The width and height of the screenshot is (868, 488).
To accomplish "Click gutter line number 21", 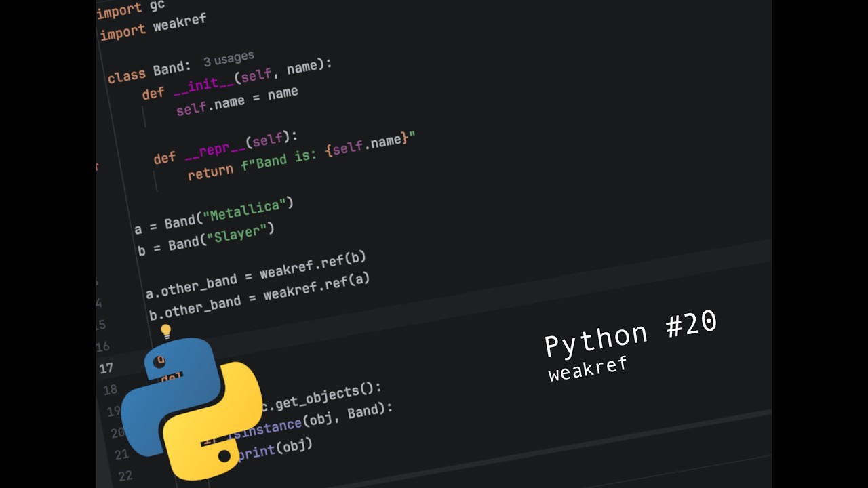I will (x=121, y=454).
